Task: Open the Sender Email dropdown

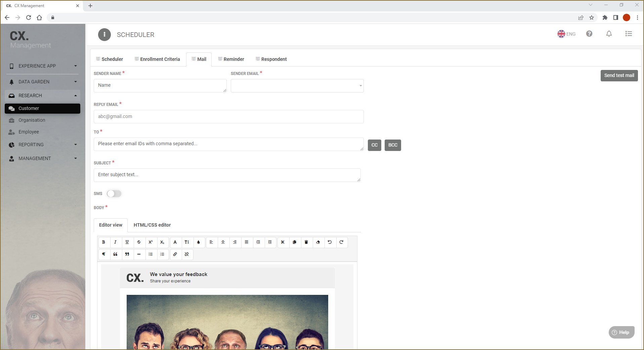Action: pyautogui.click(x=297, y=86)
